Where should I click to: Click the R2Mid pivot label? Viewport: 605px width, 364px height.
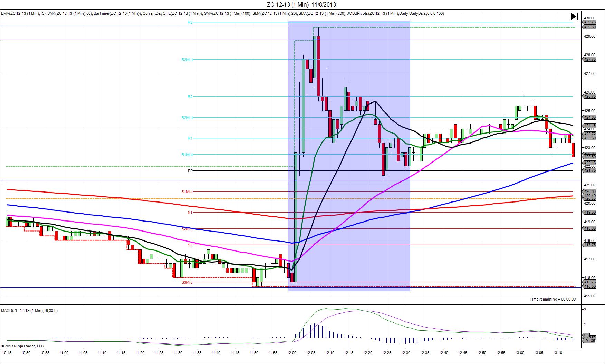click(187, 118)
